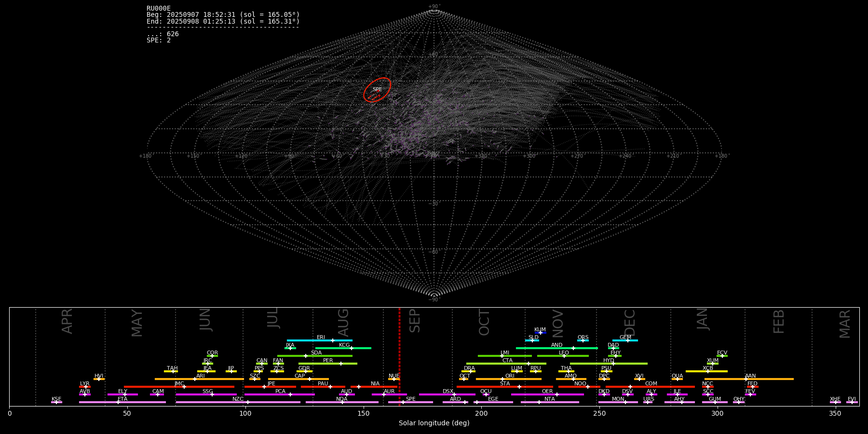The image size is (868, 434).
Task: Click the QUA shower label
Action: tap(678, 376)
